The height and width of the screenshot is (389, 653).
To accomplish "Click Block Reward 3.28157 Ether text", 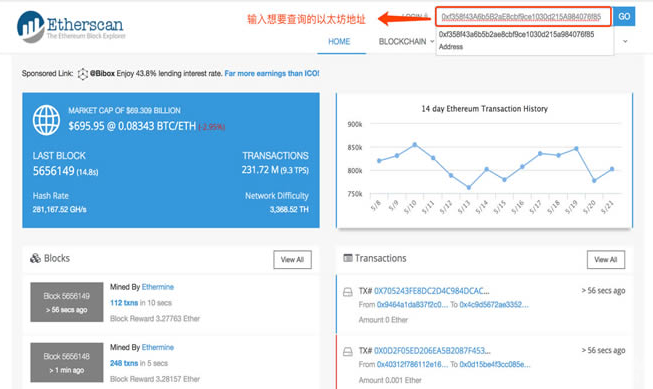I will pyautogui.click(x=155, y=379).
